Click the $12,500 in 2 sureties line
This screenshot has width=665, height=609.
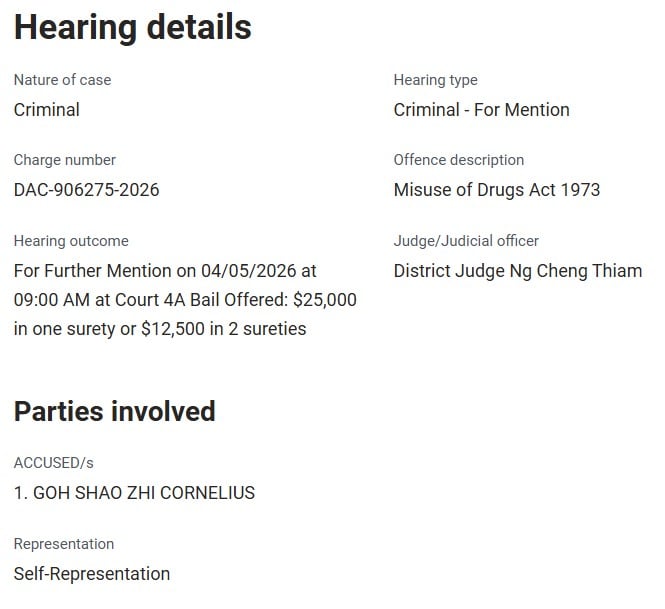160,329
